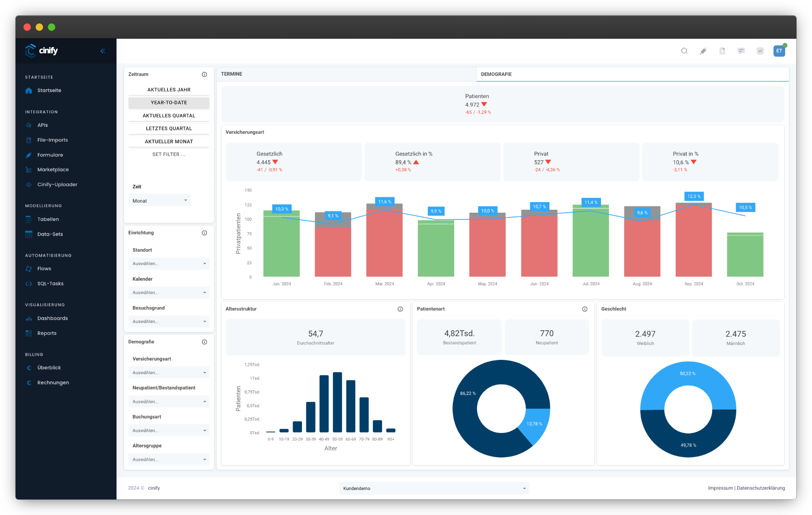812x515 pixels.
Task: Open the Standort Auswählen dropdown
Action: tap(169, 263)
